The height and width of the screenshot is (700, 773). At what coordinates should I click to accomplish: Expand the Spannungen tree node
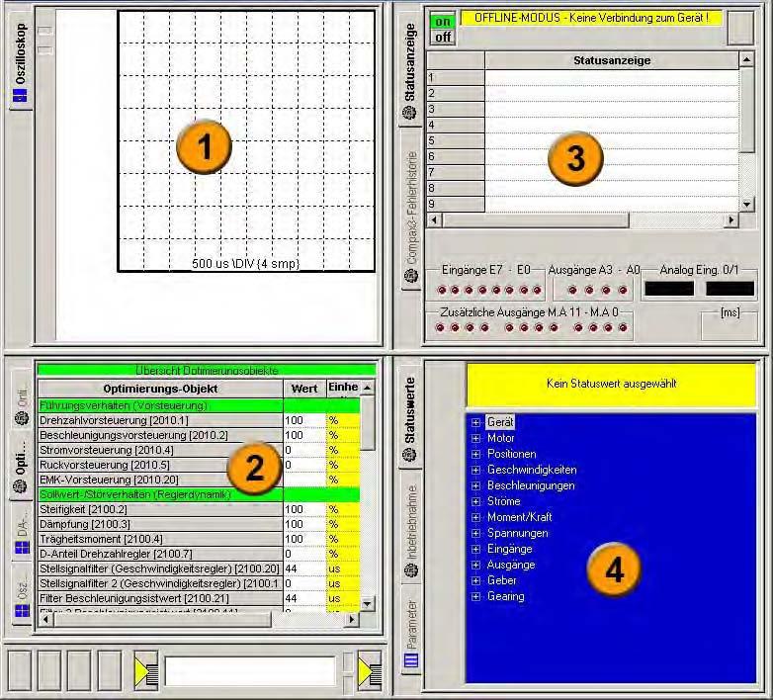(x=475, y=533)
